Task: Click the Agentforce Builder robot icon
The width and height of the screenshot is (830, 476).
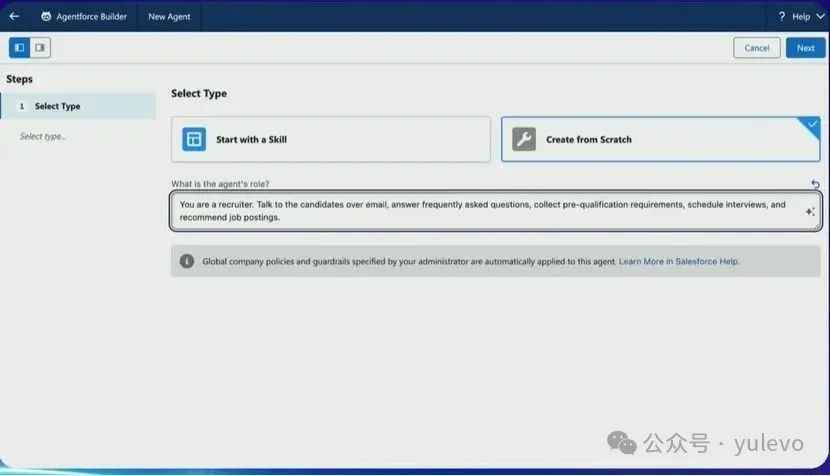Action: tap(46, 16)
